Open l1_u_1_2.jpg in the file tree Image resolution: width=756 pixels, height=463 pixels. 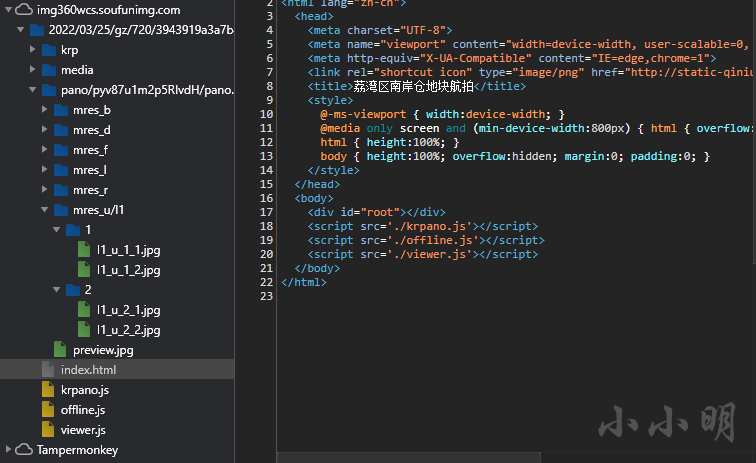(129, 270)
